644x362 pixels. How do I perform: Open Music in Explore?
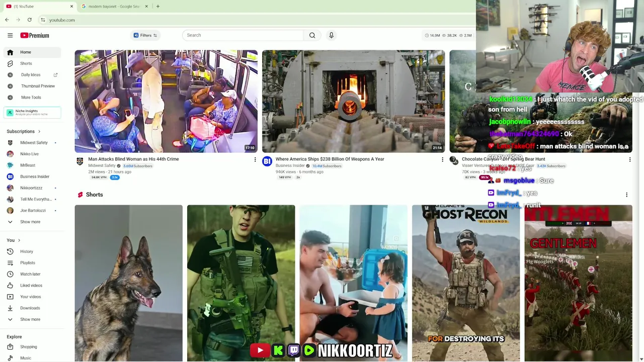[32, 358]
